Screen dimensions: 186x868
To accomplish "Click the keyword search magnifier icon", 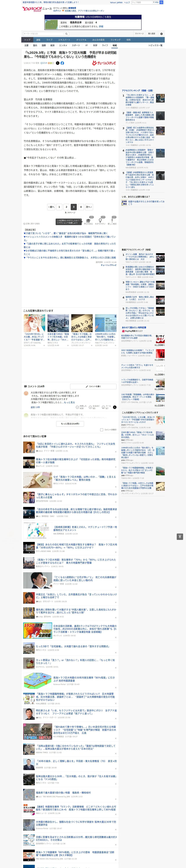I will 66,34.
